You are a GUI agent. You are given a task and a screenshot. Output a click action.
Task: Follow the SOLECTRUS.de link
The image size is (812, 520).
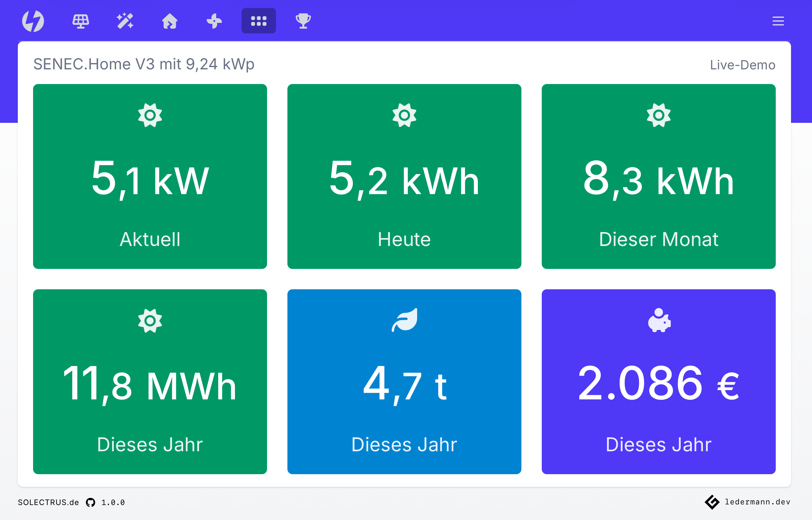tap(48, 502)
